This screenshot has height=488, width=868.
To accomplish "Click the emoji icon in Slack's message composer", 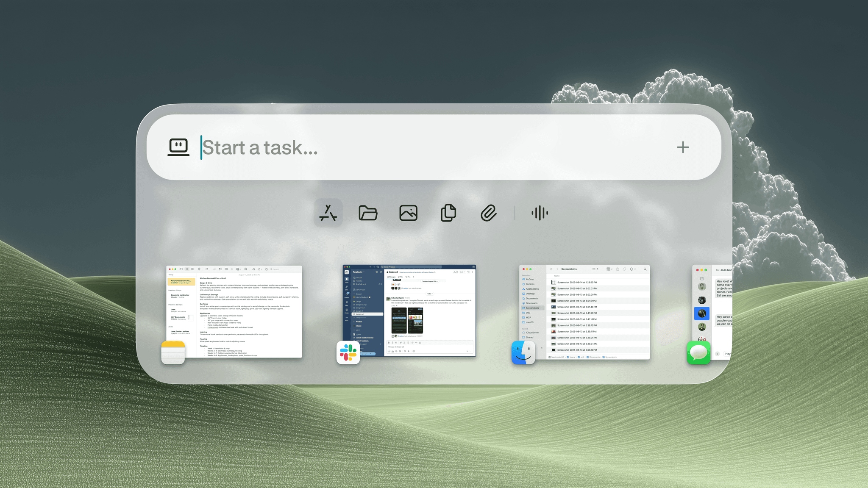I will tap(396, 351).
